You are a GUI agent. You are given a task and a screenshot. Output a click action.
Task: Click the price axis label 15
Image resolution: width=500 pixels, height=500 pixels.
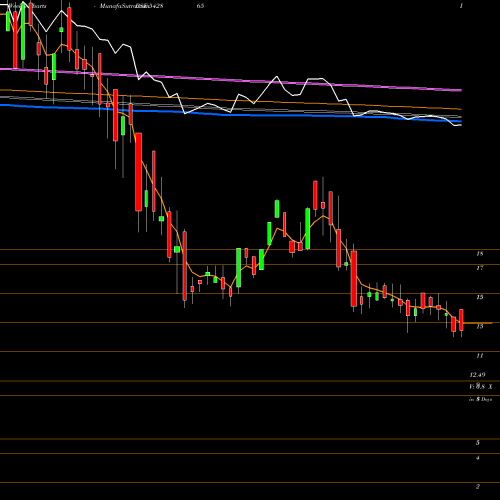tap(480, 297)
